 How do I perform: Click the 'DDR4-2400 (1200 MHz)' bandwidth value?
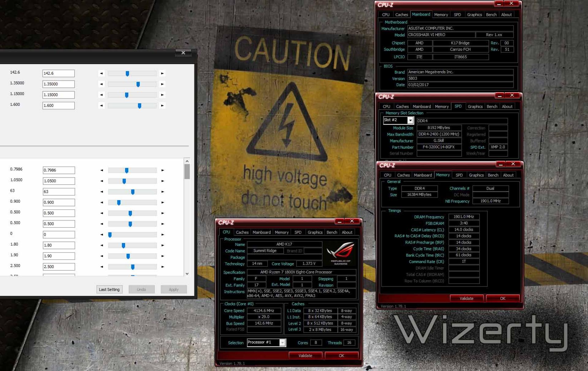click(x=439, y=134)
